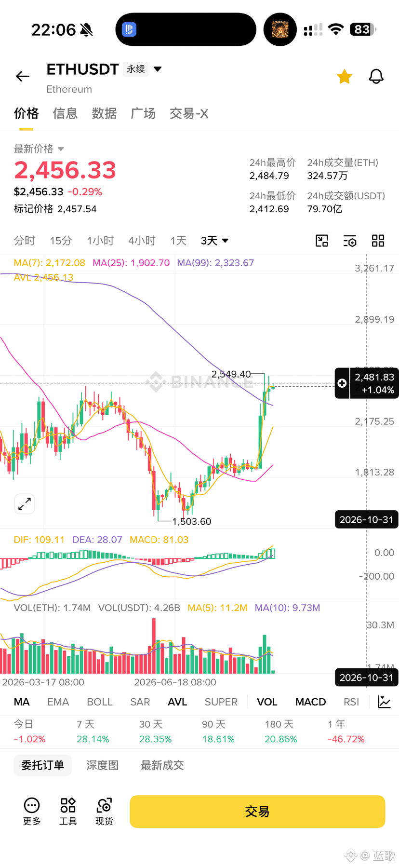Select the 15分 interval
Viewport: 399px width, 868px height.
(x=61, y=241)
